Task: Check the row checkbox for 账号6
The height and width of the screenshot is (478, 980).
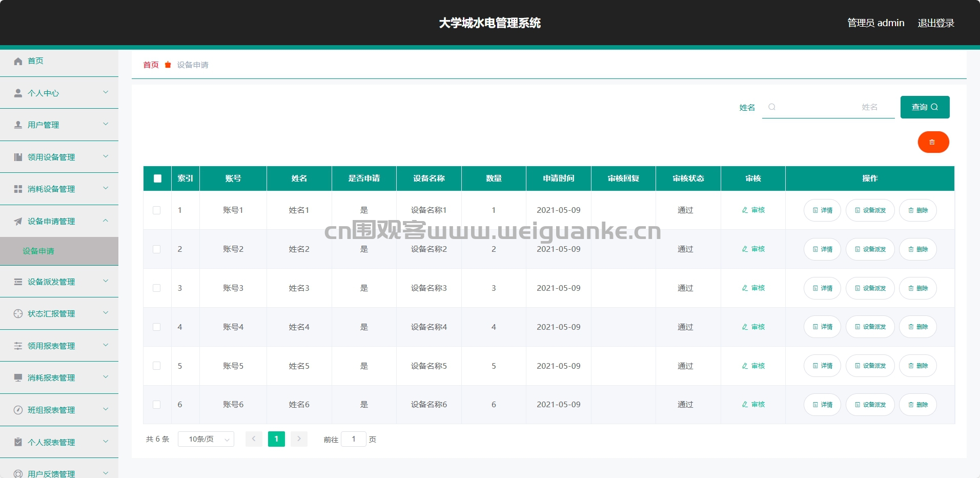Action: point(157,405)
